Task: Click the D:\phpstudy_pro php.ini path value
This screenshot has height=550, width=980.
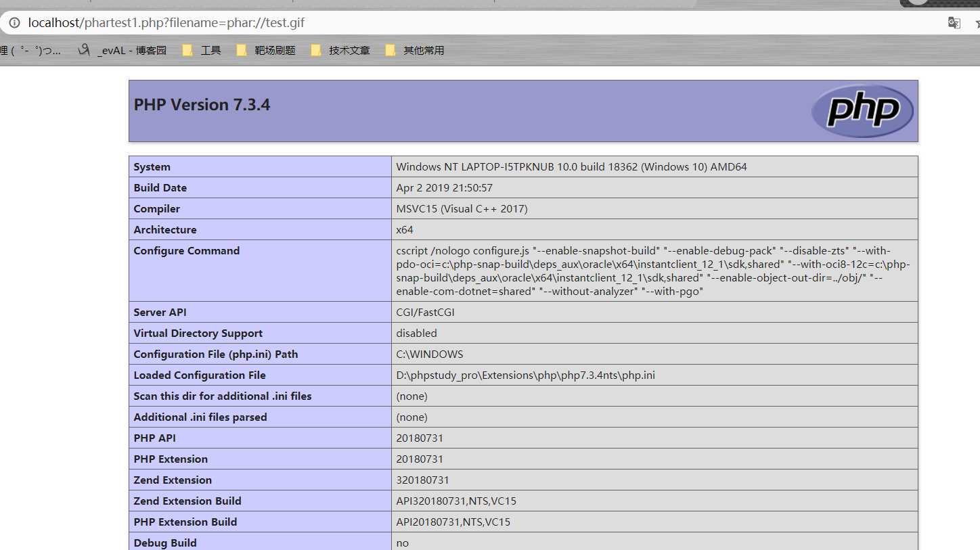Action: tap(525, 375)
